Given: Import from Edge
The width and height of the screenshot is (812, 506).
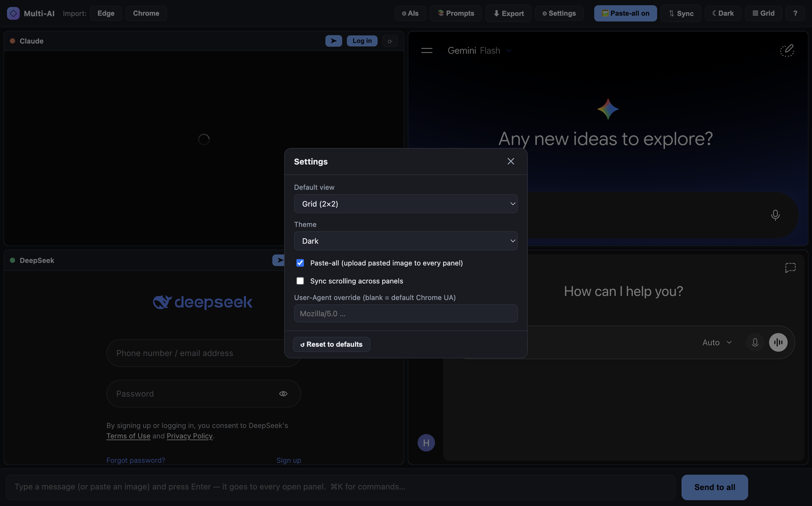Looking at the screenshot, I should click(106, 13).
